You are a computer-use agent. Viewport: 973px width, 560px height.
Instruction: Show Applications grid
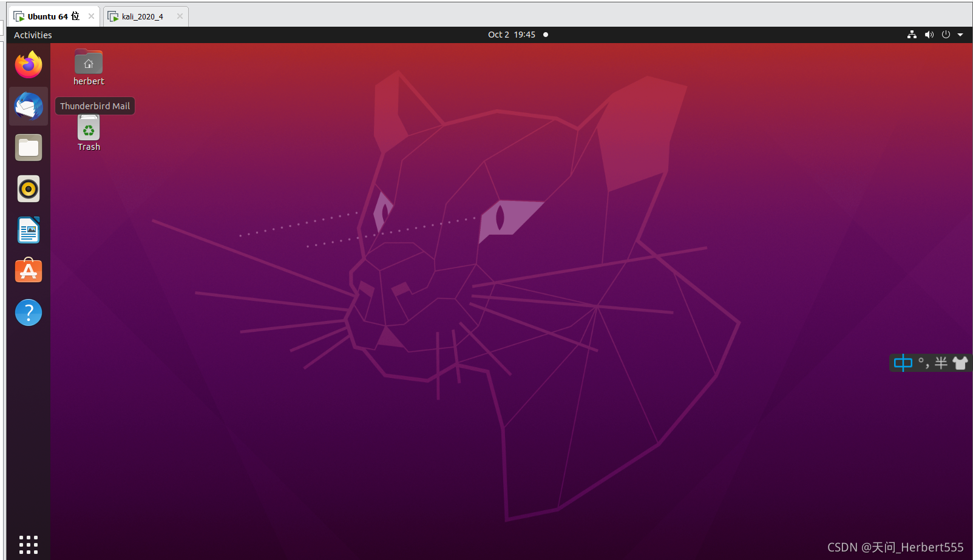(29, 544)
